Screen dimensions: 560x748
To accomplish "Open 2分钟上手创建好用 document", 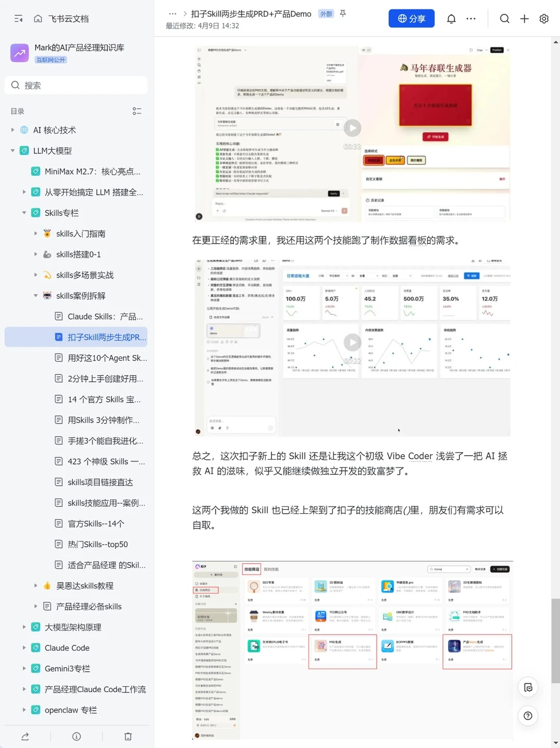I will (76, 379).
